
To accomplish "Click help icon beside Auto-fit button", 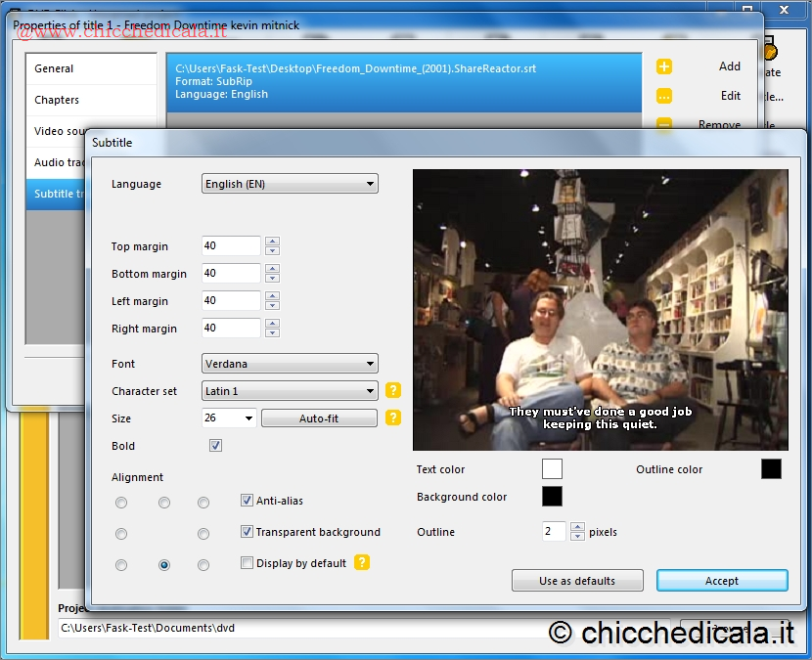I will point(393,418).
